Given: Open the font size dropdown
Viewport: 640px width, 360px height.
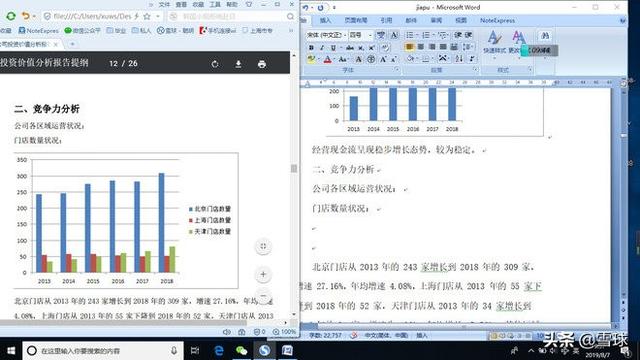Looking at the screenshot, I should point(360,35).
